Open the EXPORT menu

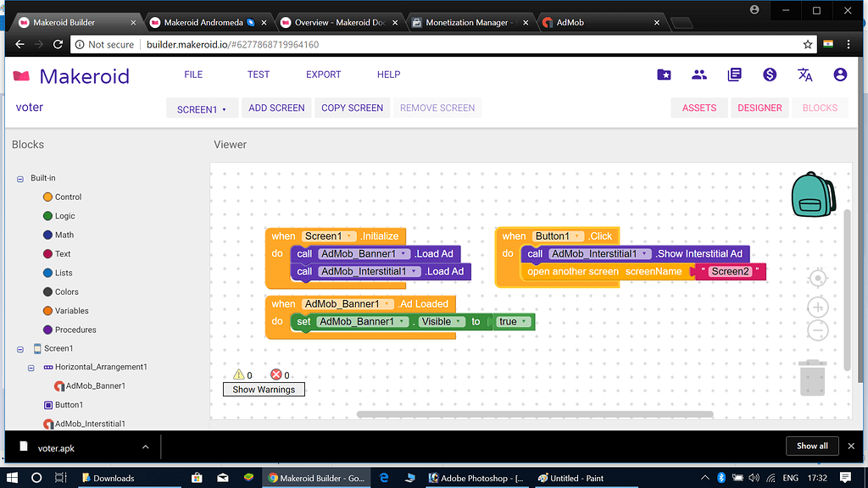(x=323, y=75)
